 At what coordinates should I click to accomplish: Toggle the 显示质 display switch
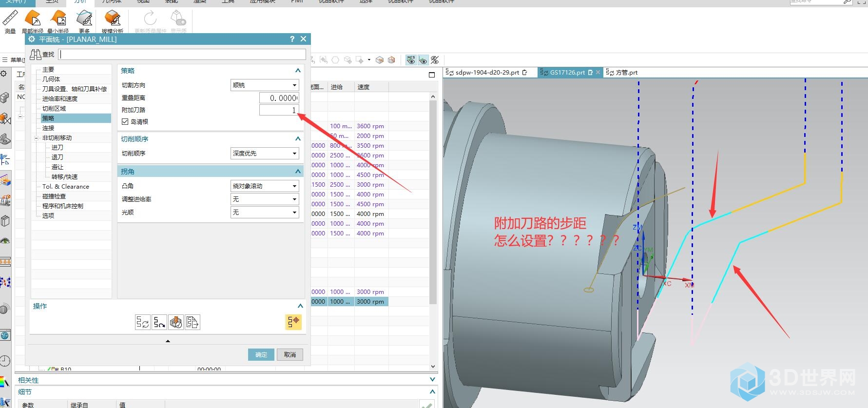tap(178, 21)
